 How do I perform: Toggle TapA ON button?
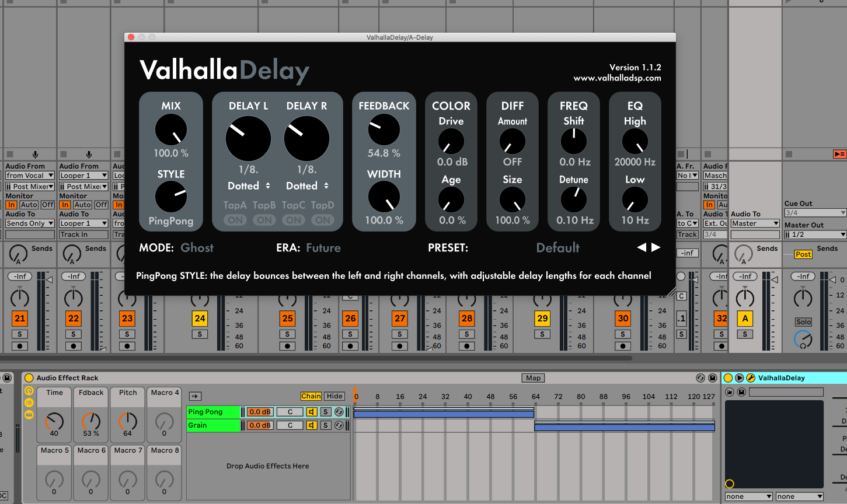point(235,220)
